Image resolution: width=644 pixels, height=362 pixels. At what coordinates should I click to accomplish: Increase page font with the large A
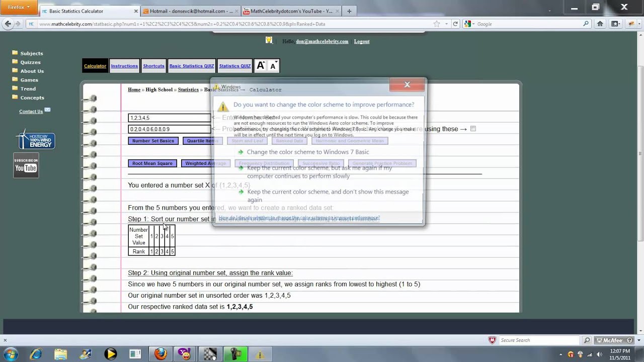coord(260,65)
